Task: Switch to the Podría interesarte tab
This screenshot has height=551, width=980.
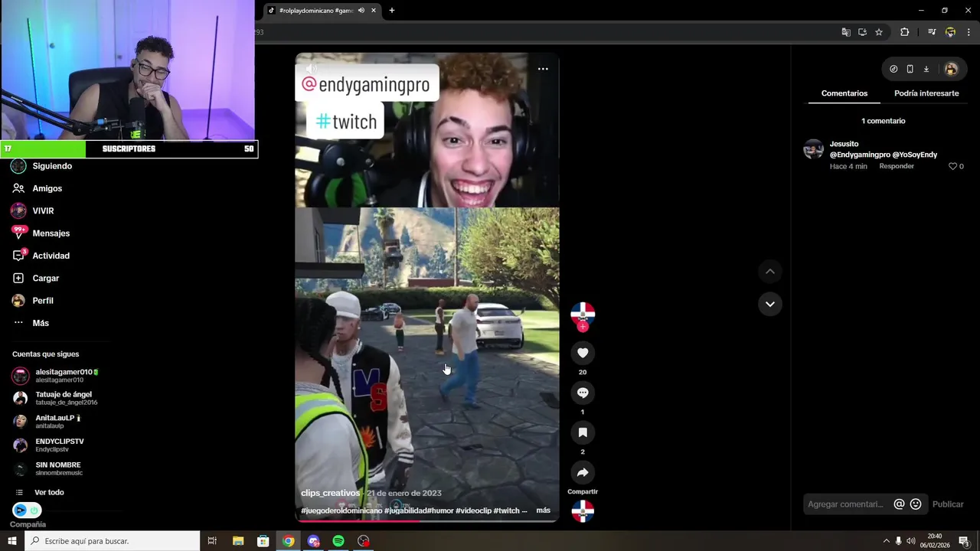Action: pos(926,93)
